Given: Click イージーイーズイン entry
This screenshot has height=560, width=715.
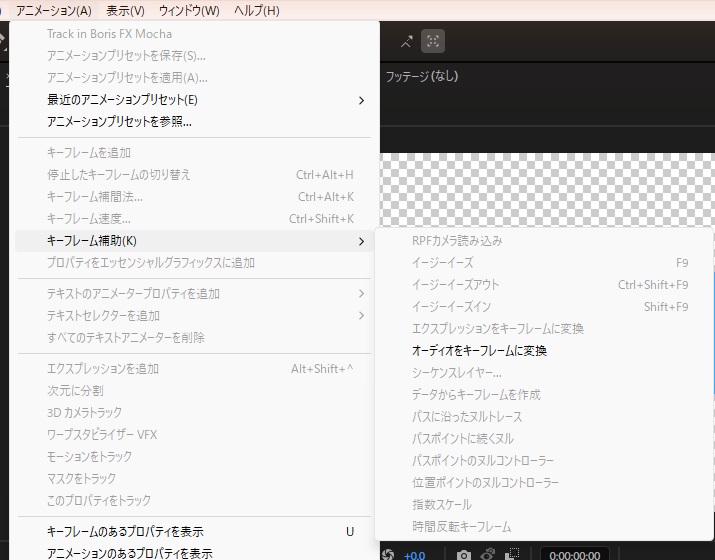Looking at the screenshot, I should (x=544, y=306).
